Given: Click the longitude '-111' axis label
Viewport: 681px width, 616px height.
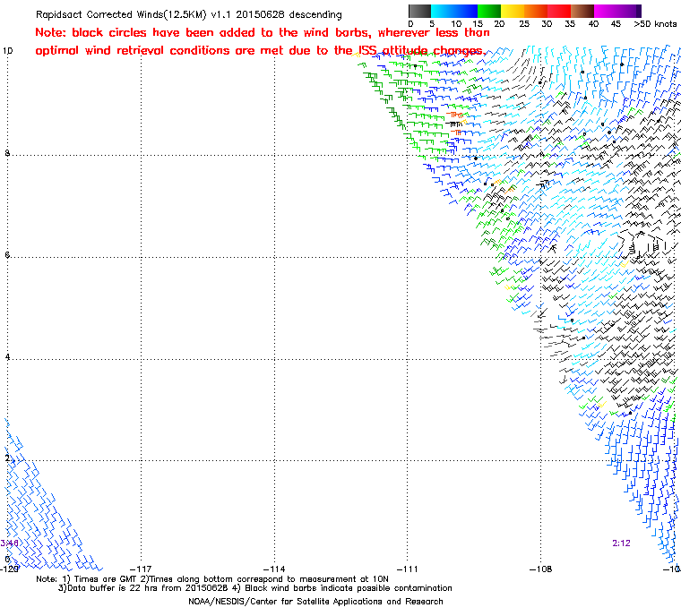Looking at the screenshot, I should [408, 569].
